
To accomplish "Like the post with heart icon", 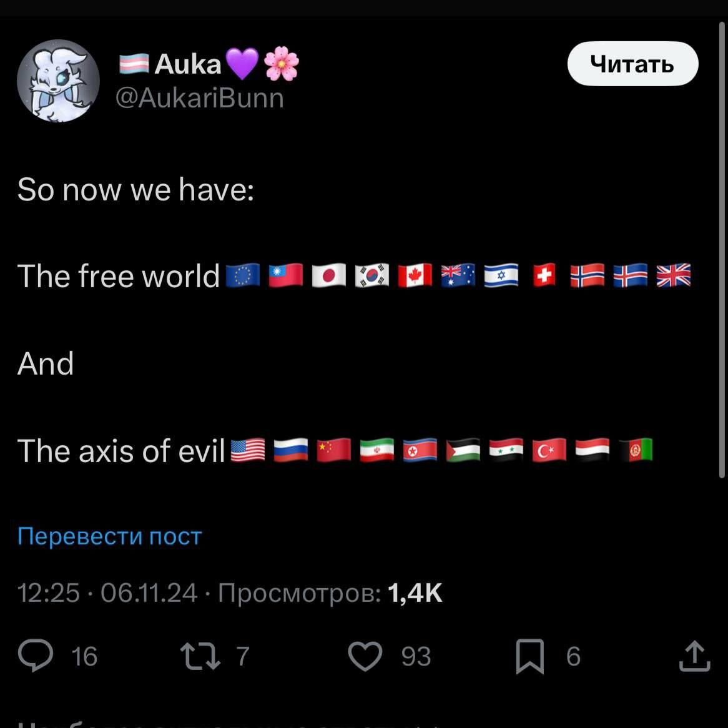I will [365, 656].
